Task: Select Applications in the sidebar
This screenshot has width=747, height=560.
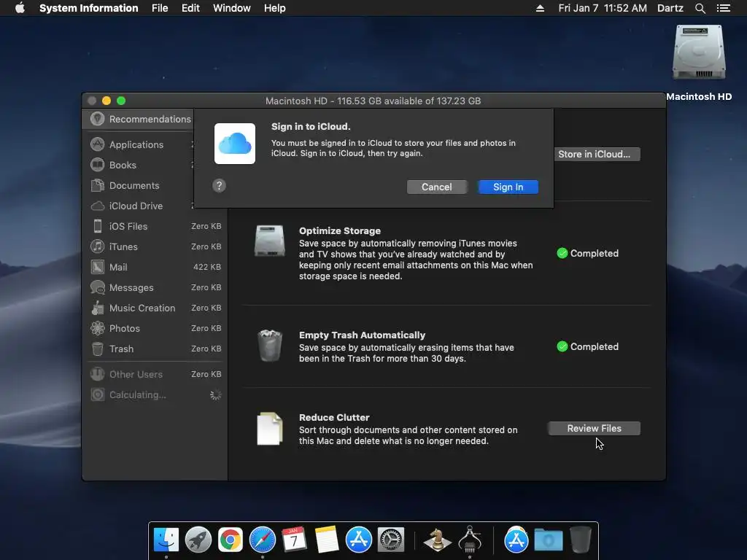Action: pyautogui.click(x=136, y=144)
